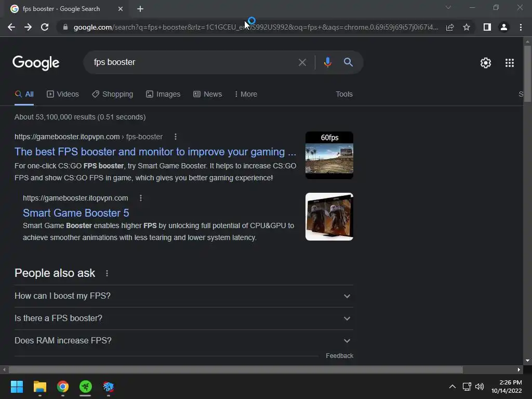Open the Chrome profile menu
Image resolution: width=532 pixels, height=399 pixels.
pos(504,27)
